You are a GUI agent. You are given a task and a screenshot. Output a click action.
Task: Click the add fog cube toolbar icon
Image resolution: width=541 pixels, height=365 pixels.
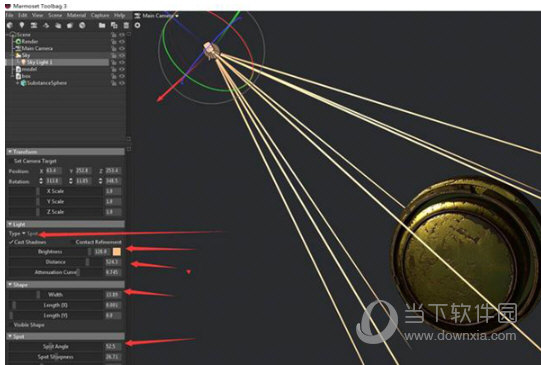pyautogui.click(x=70, y=25)
